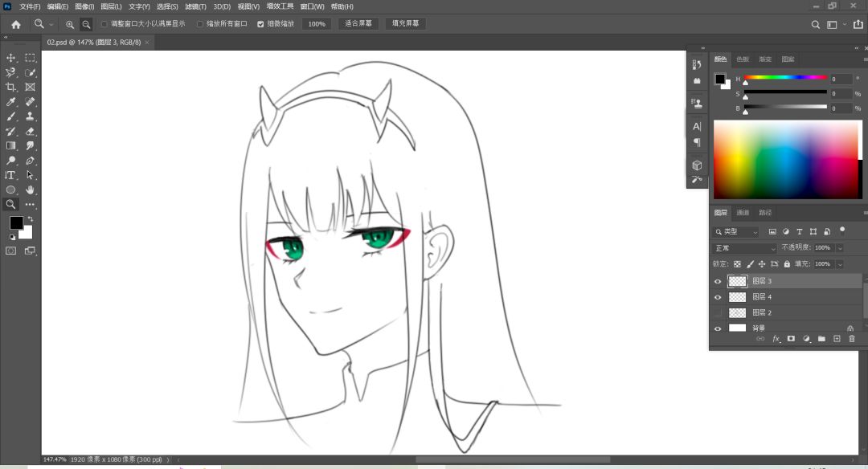
Task: Click the 适合屏幕 button
Action: point(358,24)
